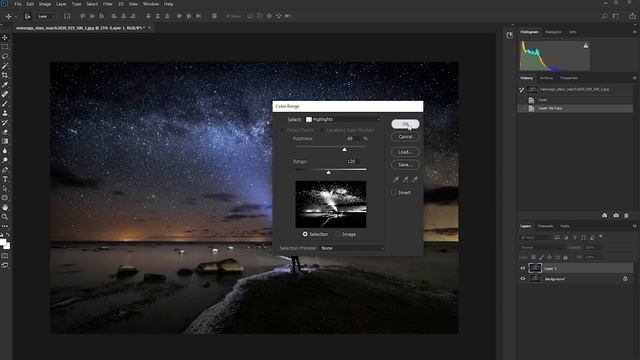Toggle Show Transform Controls checkbox
Image resolution: width=640 pixels, height=360 pixels.
(67, 16)
